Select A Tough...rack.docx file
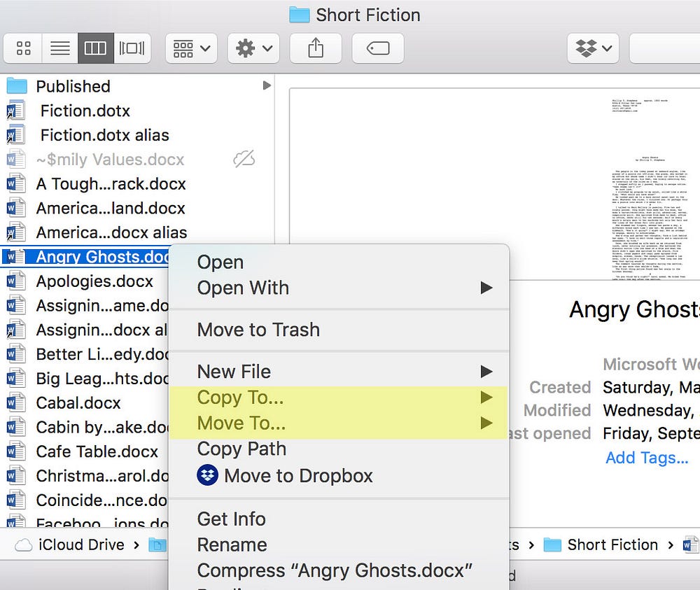Viewport: 700px width, 590px height. point(136,184)
